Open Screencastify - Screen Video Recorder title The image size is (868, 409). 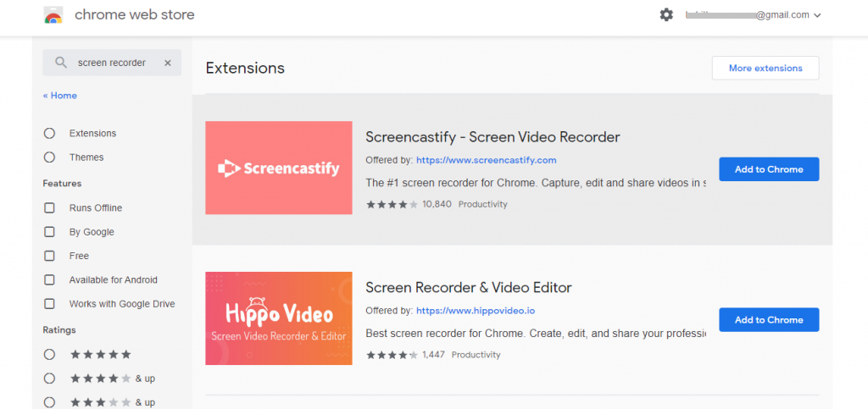click(492, 137)
